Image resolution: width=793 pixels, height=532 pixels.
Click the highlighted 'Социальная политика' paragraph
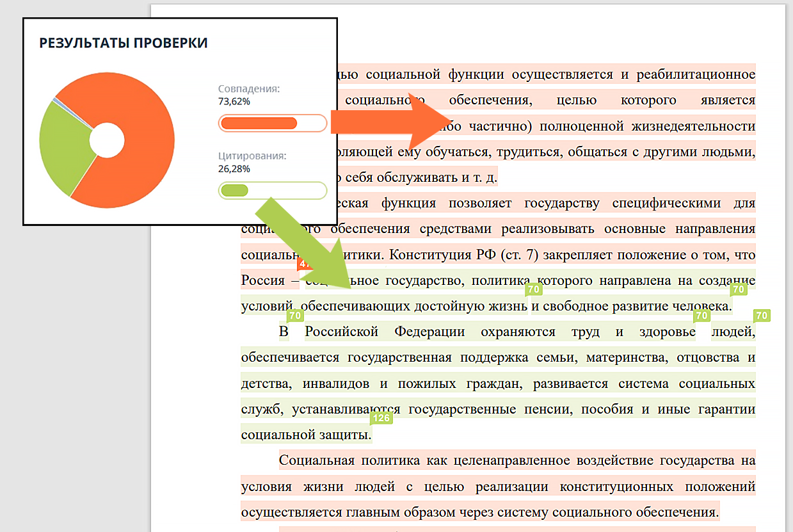(498, 486)
